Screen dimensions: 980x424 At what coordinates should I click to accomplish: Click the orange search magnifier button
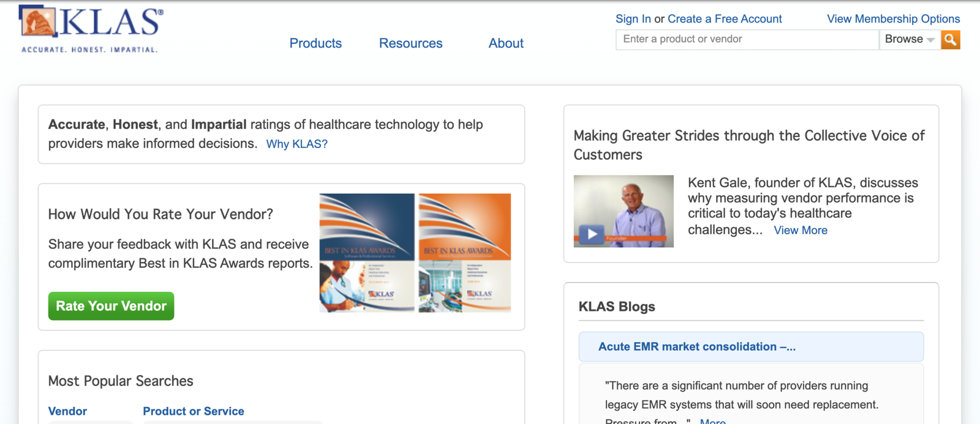(x=951, y=40)
